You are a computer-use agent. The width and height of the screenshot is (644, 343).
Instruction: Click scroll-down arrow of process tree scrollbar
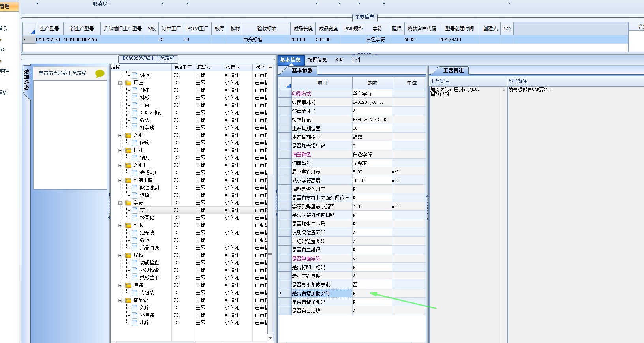270,338
